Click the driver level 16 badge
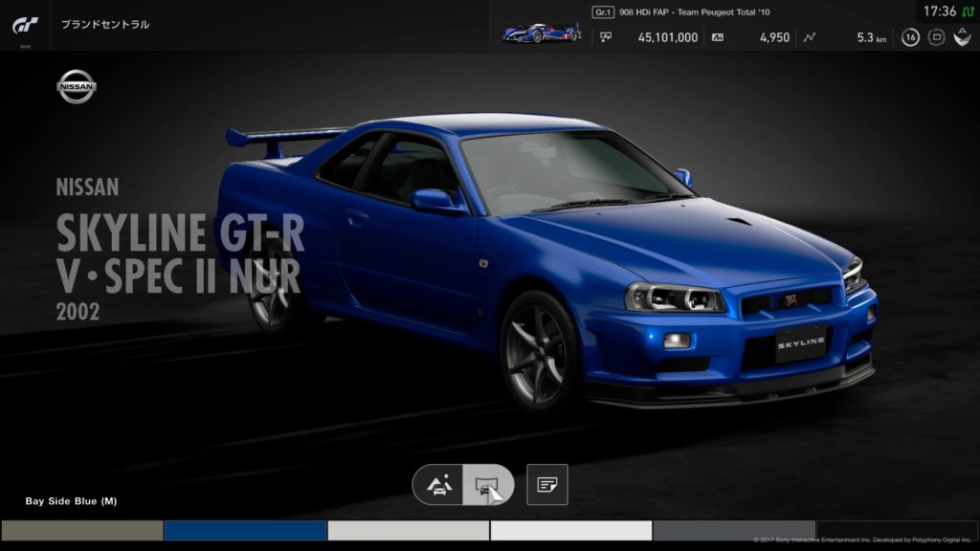The width and height of the screenshot is (980, 551). coord(910,37)
